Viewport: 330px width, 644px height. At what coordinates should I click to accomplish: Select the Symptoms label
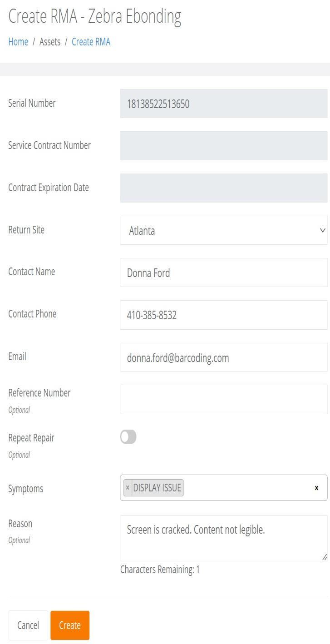click(26, 489)
